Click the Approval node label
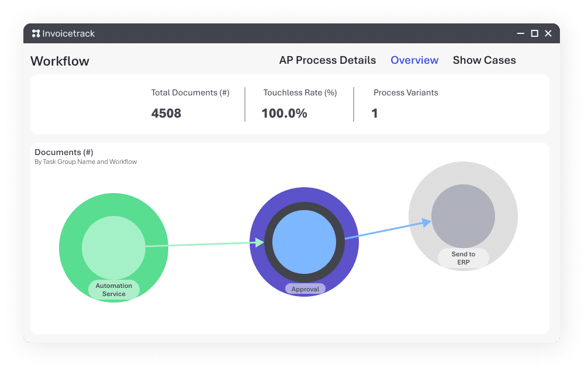The height and width of the screenshot is (371, 588). click(305, 289)
